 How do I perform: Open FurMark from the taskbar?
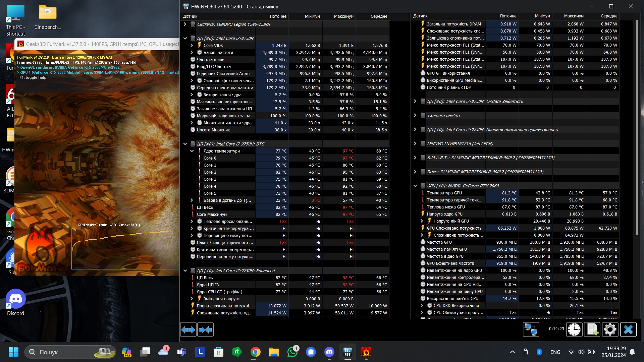point(366,352)
